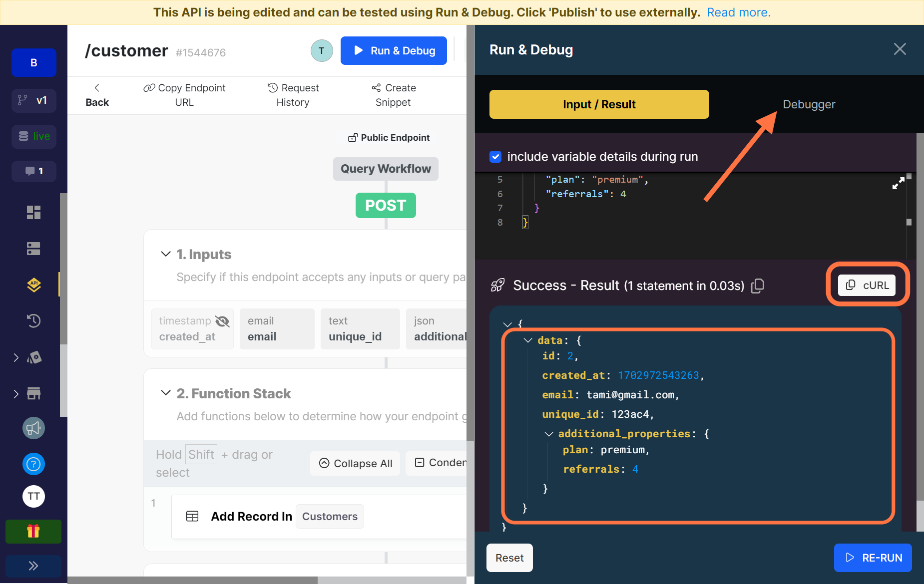924x584 pixels.
Task: Open the B workspace button
Action: [x=34, y=62]
